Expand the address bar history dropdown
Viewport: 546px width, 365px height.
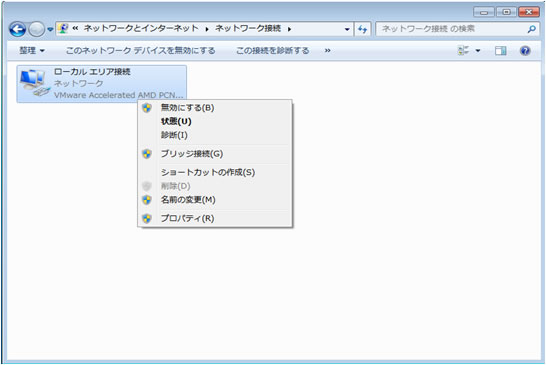(x=347, y=29)
